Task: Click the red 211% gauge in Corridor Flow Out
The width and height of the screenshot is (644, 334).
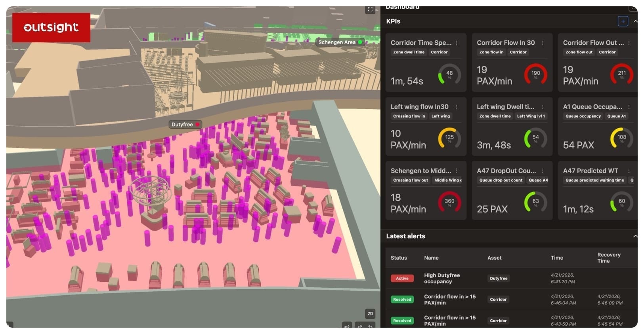Action: [622, 74]
